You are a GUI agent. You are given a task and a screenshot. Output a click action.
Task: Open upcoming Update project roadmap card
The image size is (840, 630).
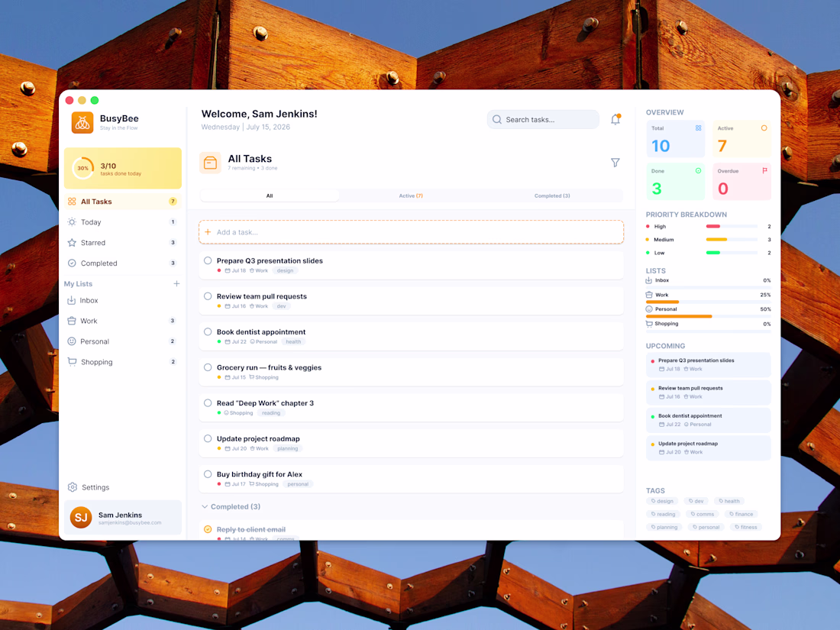[x=708, y=447]
